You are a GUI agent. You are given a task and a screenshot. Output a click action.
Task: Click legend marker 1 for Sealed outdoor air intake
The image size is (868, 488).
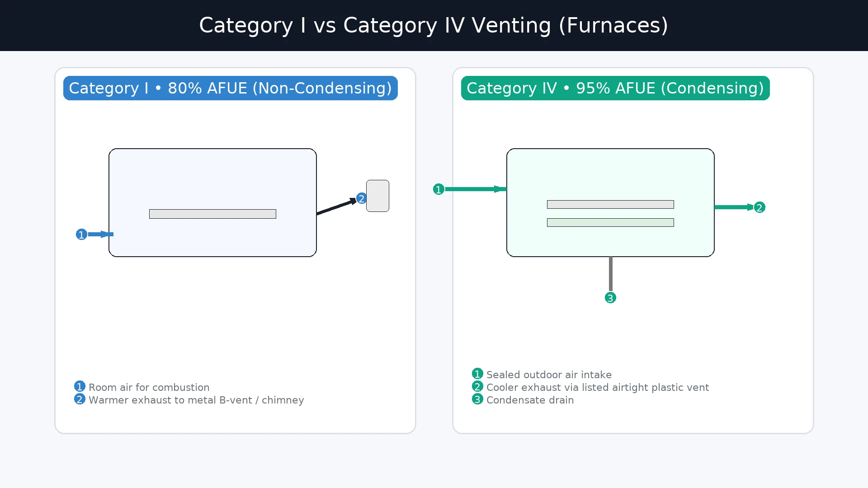click(x=477, y=374)
